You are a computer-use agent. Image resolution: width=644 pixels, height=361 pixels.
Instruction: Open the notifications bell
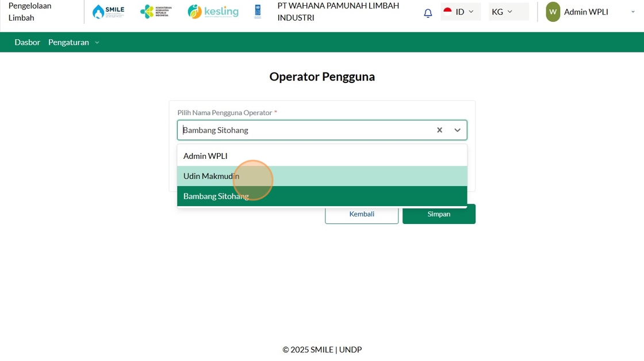point(428,13)
